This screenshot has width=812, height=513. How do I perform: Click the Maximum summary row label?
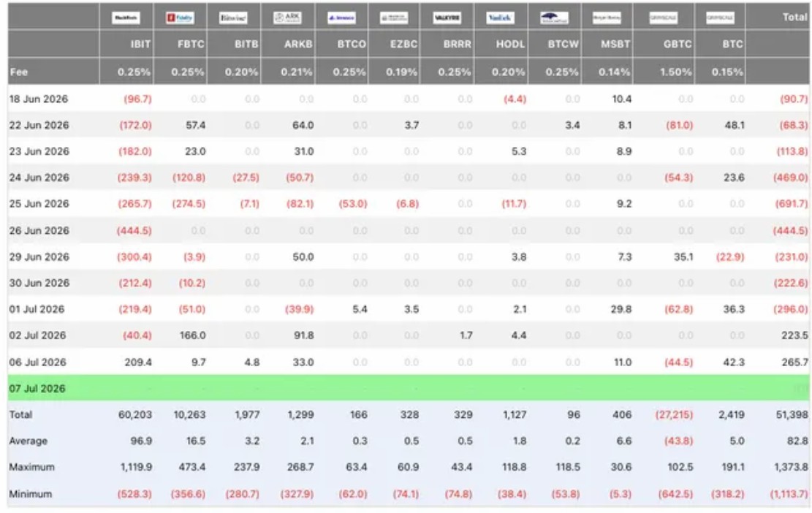click(31, 467)
